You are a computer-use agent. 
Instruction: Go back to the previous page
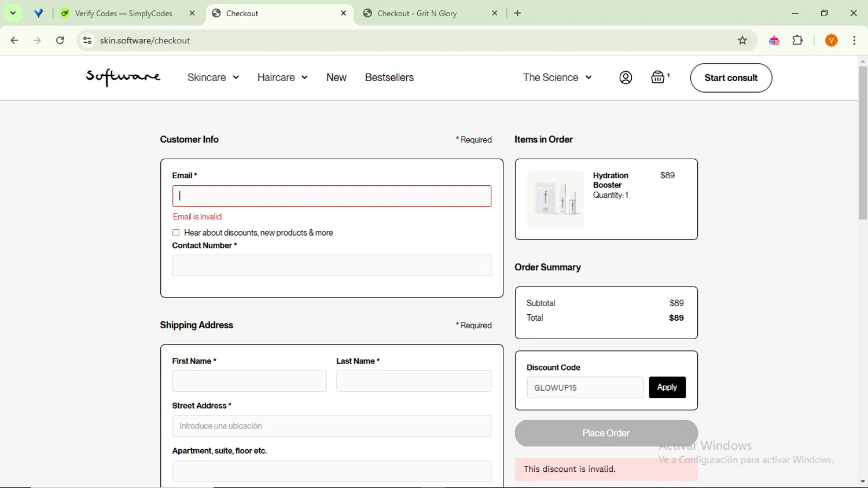coord(14,41)
